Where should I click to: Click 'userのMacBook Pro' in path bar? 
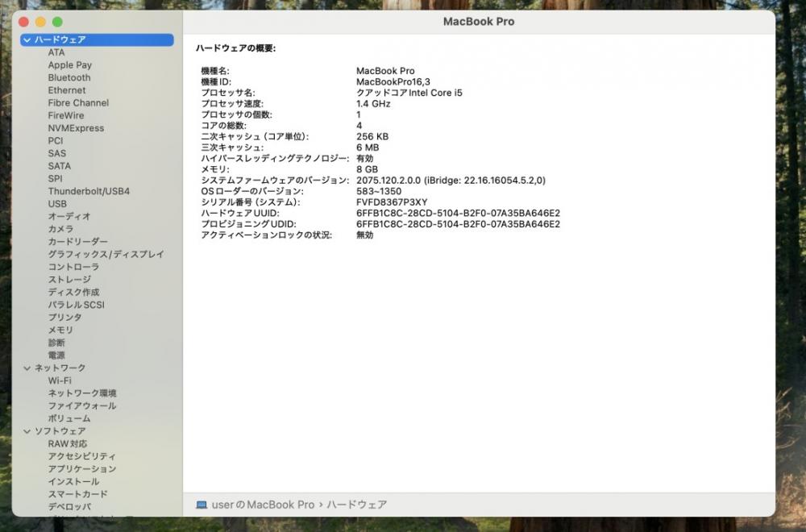(263, 505)
